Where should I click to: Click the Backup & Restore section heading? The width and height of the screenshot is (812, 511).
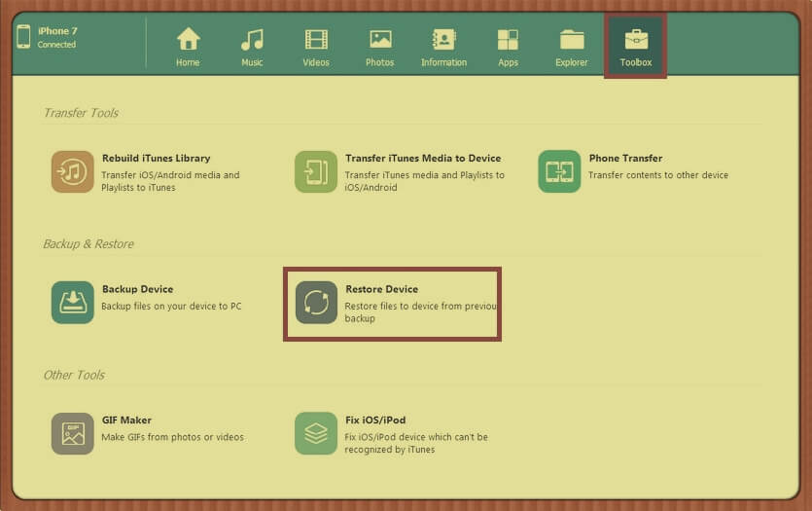click(x=88, y=244)
